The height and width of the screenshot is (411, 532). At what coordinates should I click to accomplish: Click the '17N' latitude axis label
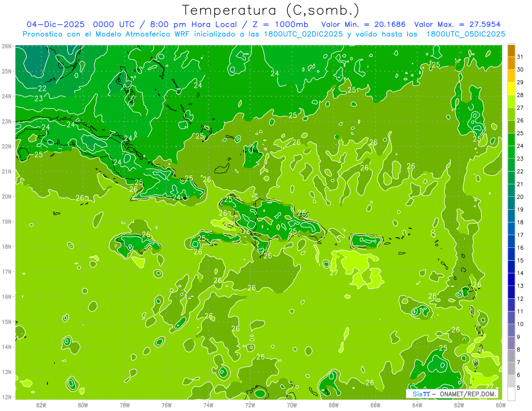pos(6,271)
